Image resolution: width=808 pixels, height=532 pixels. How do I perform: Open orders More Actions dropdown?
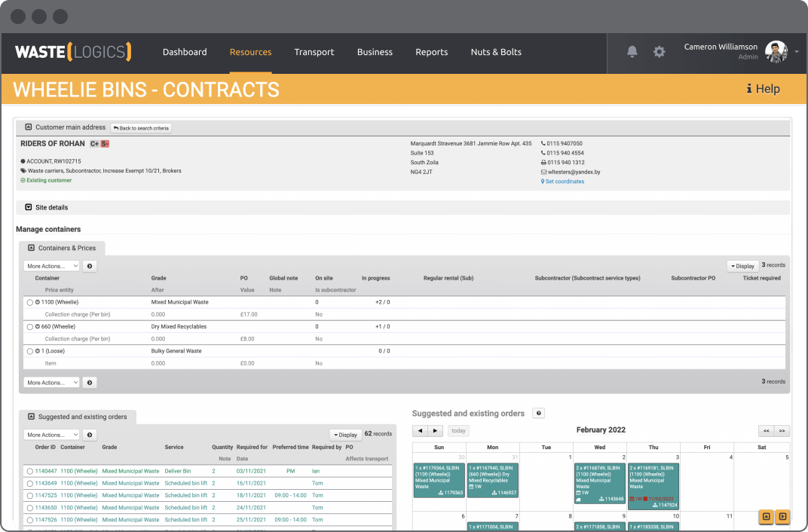(51, 436)
